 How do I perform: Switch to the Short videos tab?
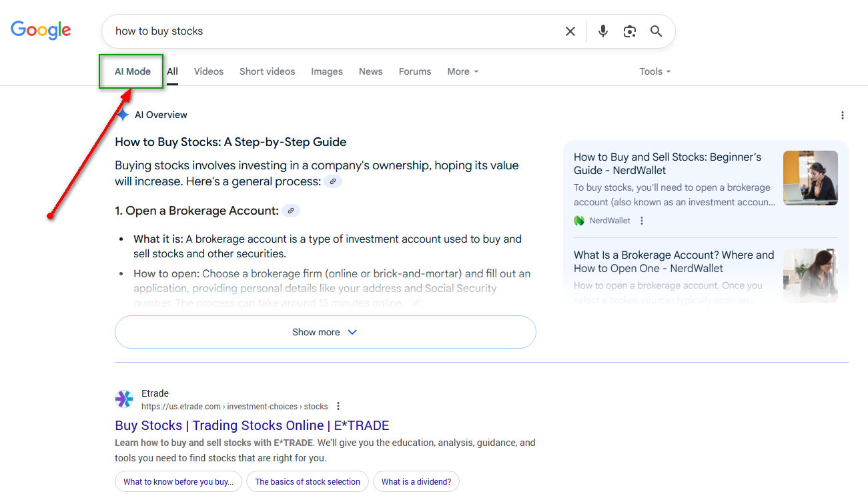pos(267,71)
